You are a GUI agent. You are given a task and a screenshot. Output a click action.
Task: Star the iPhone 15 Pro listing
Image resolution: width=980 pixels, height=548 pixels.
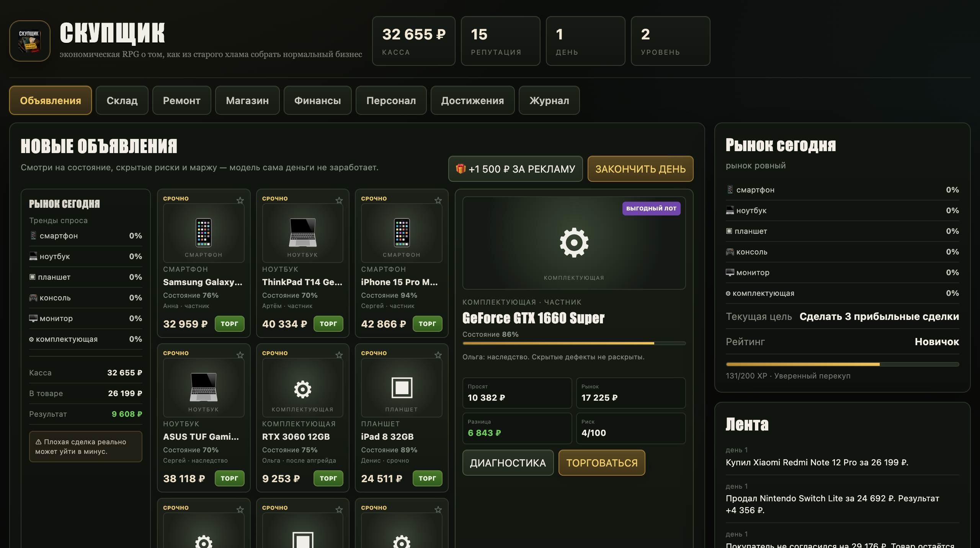click(438, 201)
